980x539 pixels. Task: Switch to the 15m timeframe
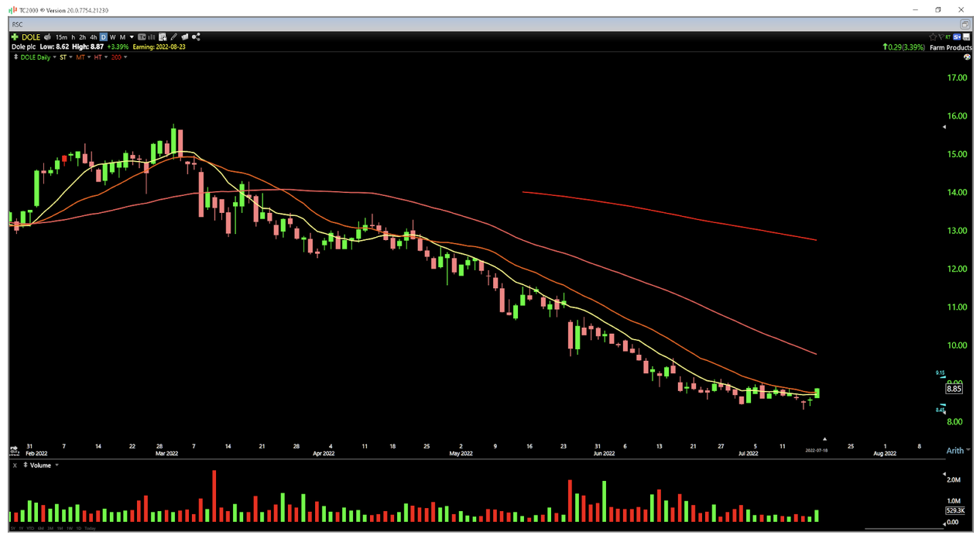click(61, 36)
